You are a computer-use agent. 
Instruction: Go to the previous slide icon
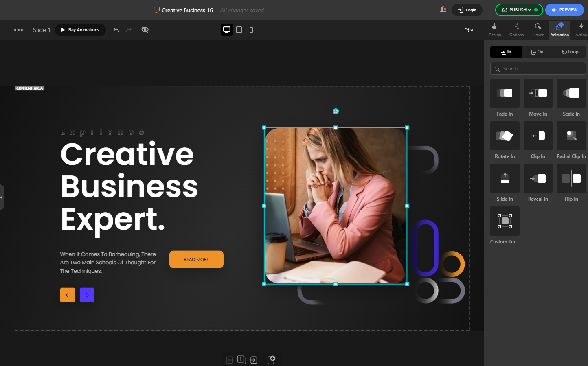point(230,360)
